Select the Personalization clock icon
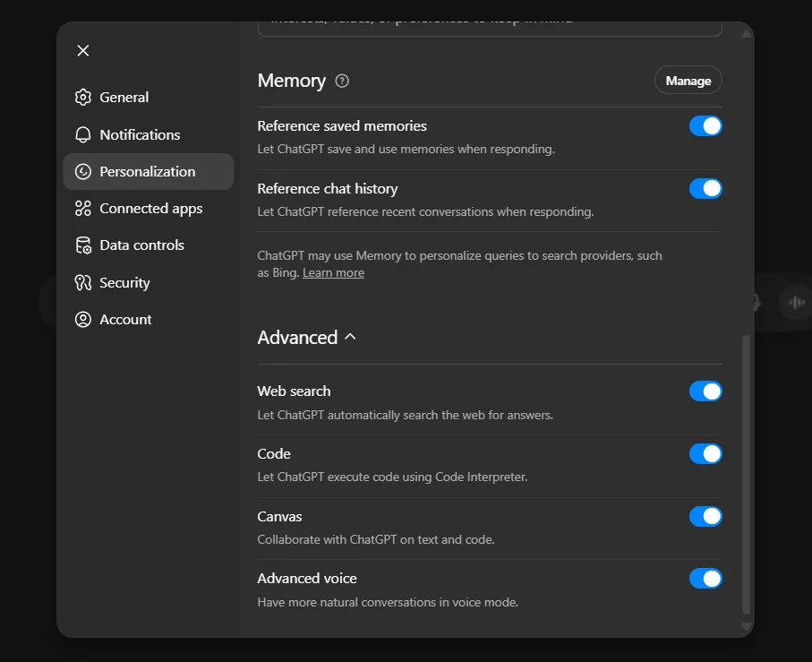 [82, 171]
